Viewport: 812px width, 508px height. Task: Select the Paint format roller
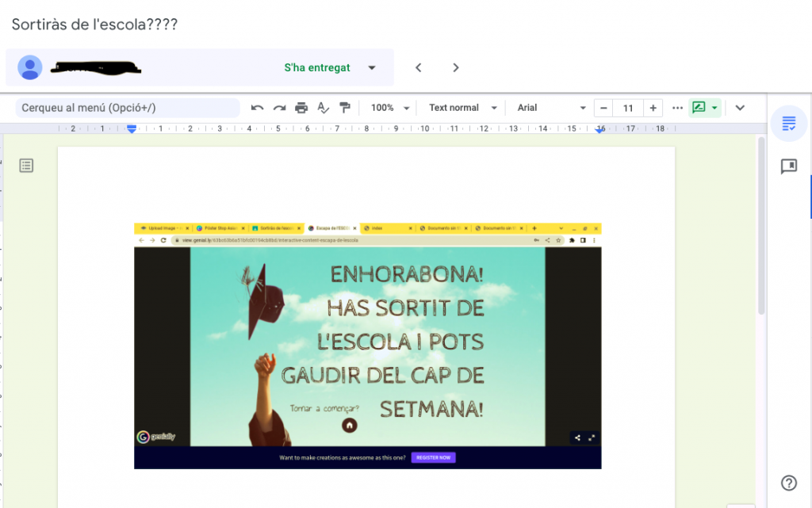[x=345, y=108]
